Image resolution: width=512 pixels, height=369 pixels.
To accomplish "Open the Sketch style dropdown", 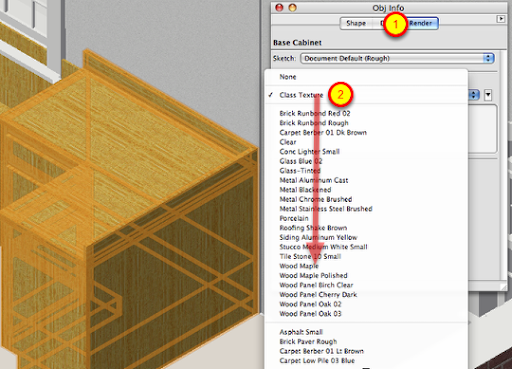I will pos(397,58).
